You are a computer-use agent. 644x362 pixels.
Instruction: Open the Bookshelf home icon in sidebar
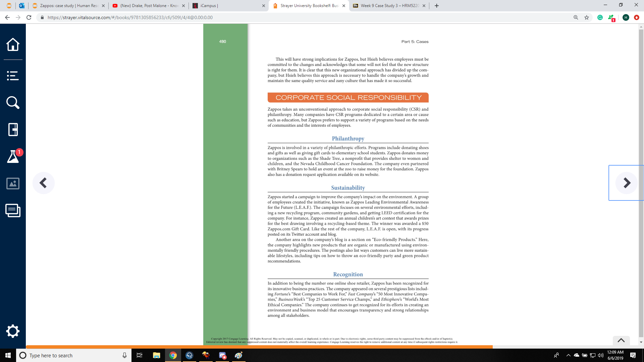tap(13, 44)
